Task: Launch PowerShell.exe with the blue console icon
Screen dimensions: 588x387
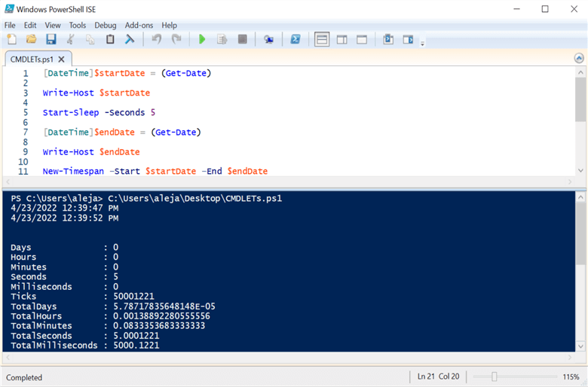Action: [x=295, y=39]
